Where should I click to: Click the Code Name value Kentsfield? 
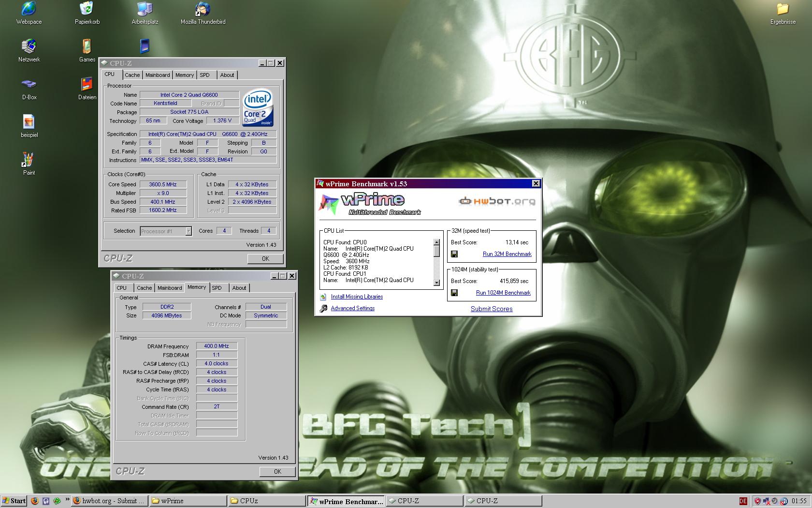[x=165, y=104]
